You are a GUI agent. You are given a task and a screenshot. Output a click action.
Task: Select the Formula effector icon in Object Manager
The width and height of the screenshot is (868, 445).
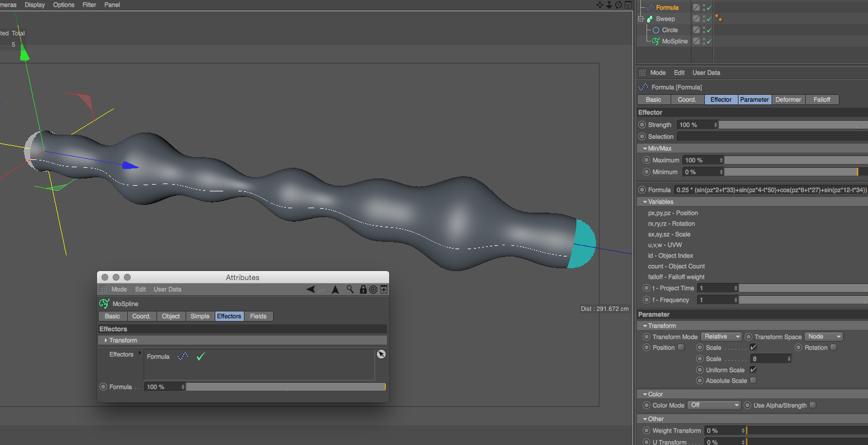click(x=650, y=7)
